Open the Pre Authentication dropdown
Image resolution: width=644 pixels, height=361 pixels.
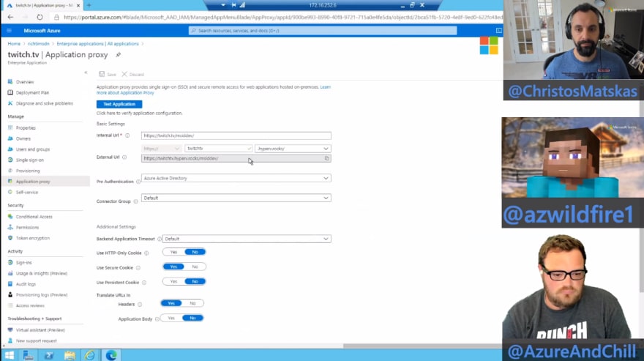click(236, 178)
